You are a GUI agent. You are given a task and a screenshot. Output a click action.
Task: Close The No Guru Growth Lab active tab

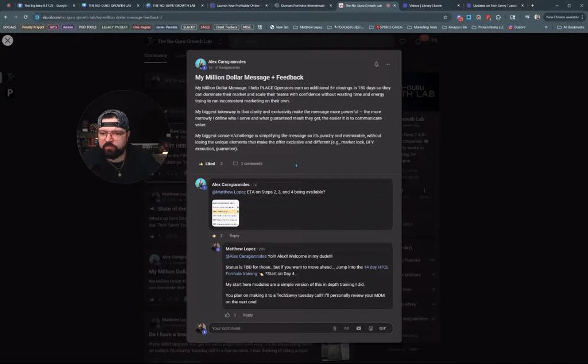pyautogui.click(x=394, y=6)
